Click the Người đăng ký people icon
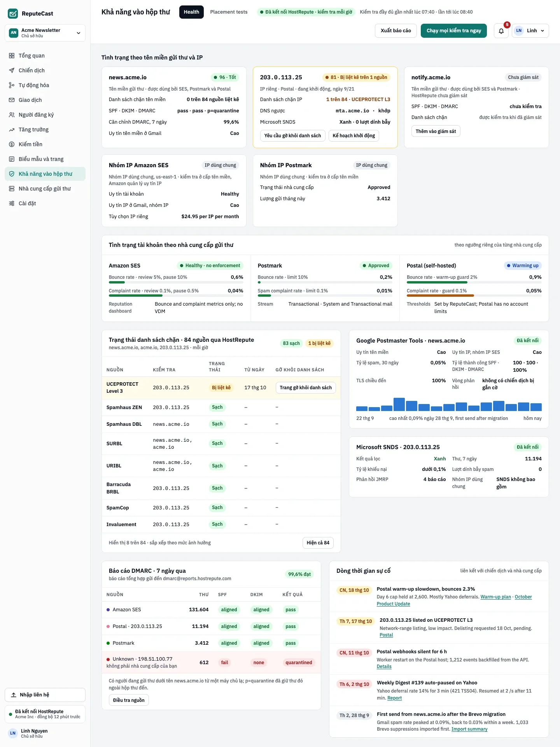560x747 pixels. (x=12, y=115)
